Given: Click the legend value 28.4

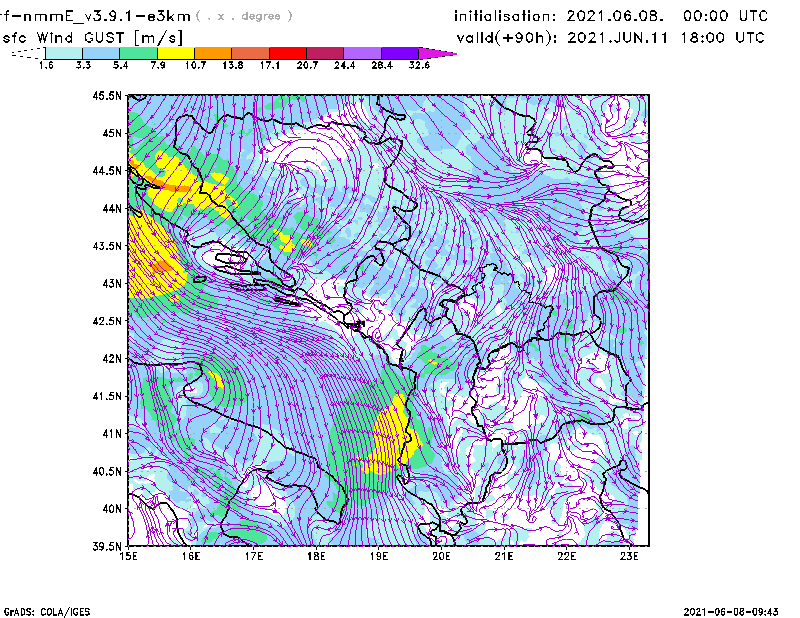Looking at the screenshot, I should pyautogui.click(x=382, y=65).
